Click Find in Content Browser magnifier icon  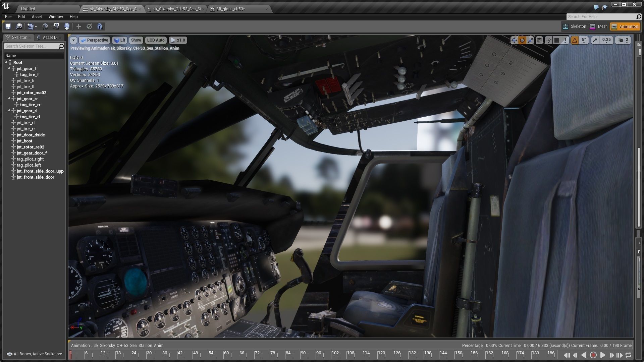click(x=19, y=26)
